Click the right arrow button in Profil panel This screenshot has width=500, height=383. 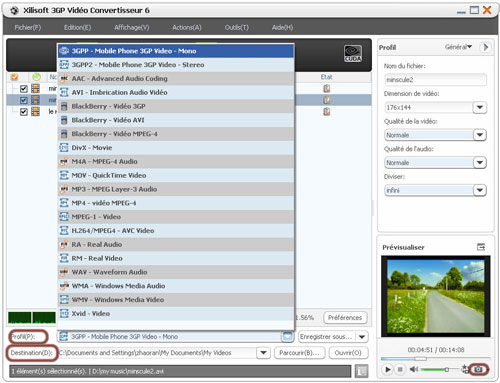click(x=486, y=47)
